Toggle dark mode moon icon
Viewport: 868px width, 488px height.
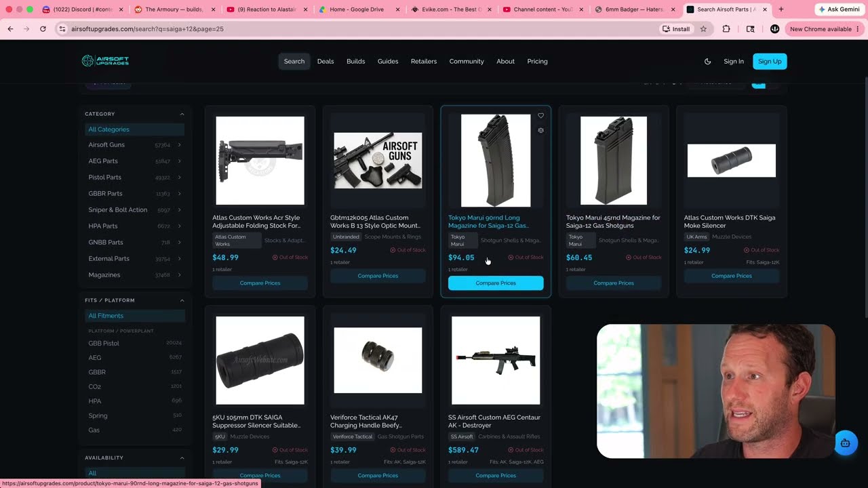click(x=707, y=61)
